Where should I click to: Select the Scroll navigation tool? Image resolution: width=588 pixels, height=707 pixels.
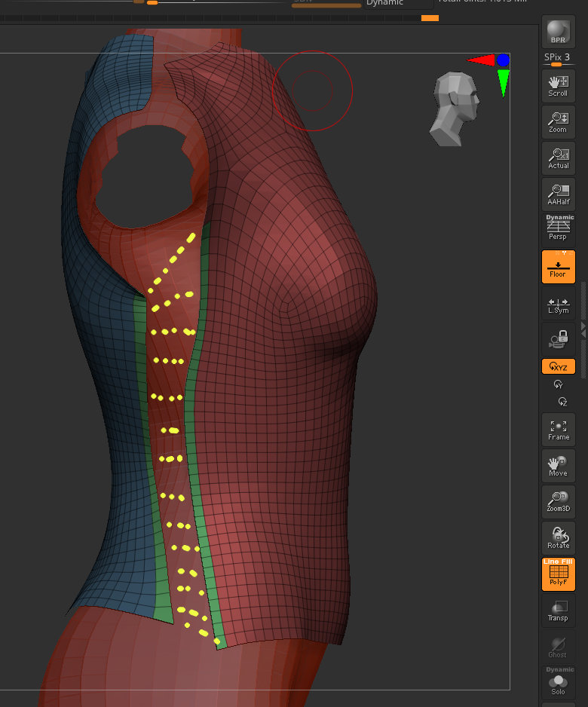(558, 86)
